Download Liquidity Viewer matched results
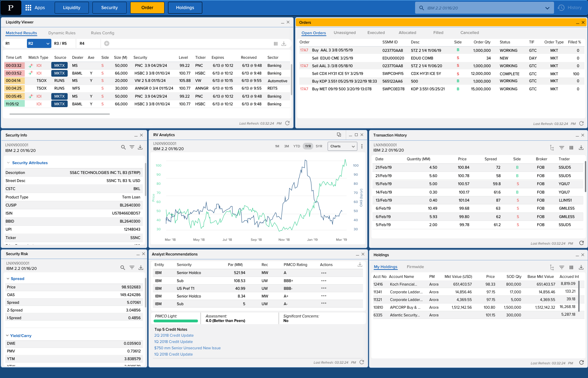 tap(284, 44)
